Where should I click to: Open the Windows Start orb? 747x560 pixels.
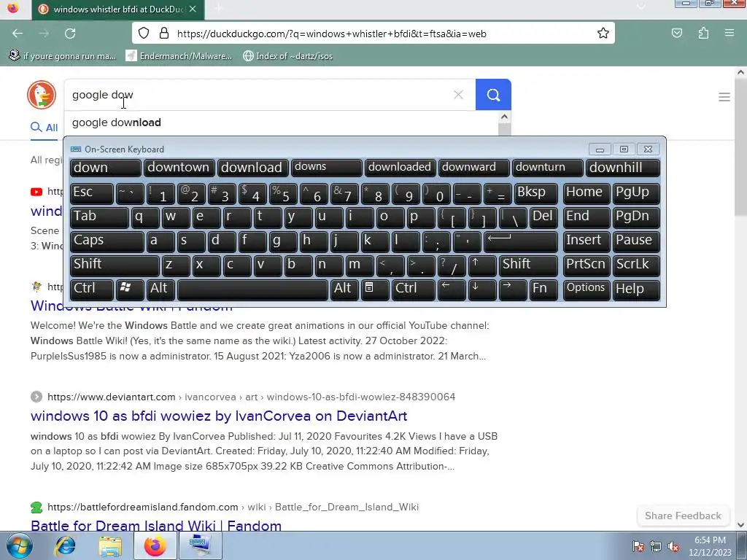point(19,545)
